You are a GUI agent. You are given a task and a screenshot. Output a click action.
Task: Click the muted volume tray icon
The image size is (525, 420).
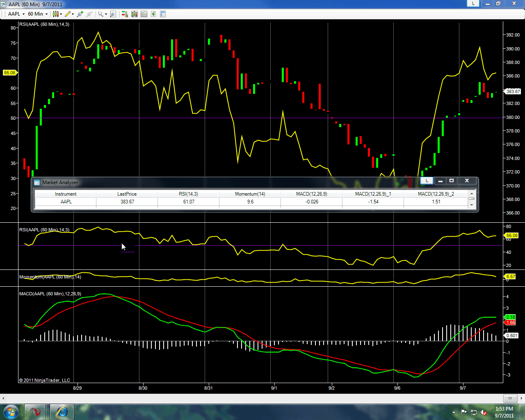pyautogui.click(x=484, y=412)
